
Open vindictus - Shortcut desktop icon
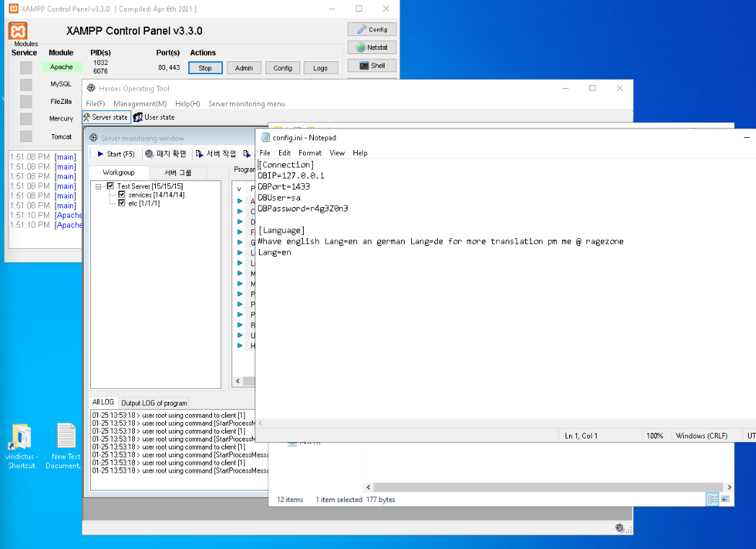pos(21,447)
